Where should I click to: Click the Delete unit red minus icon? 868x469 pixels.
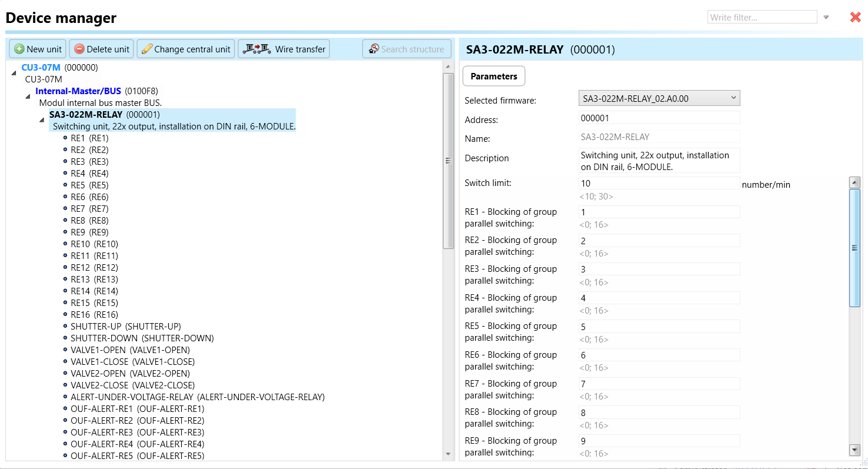point(79,49)
